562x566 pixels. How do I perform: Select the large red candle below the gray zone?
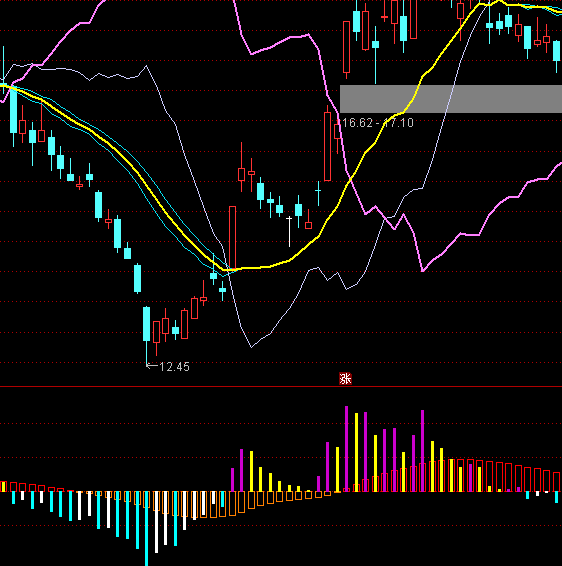[x=327, y=144]
